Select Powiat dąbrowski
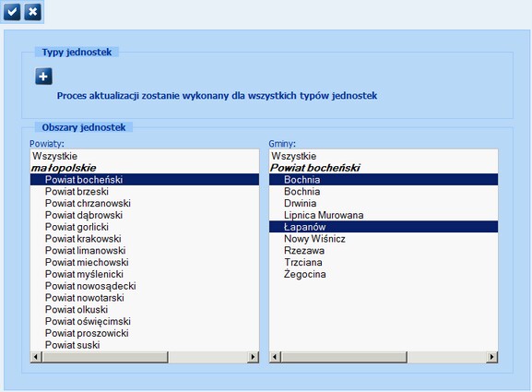The width and height of the screenshot is (532, 392). point(145,215)
